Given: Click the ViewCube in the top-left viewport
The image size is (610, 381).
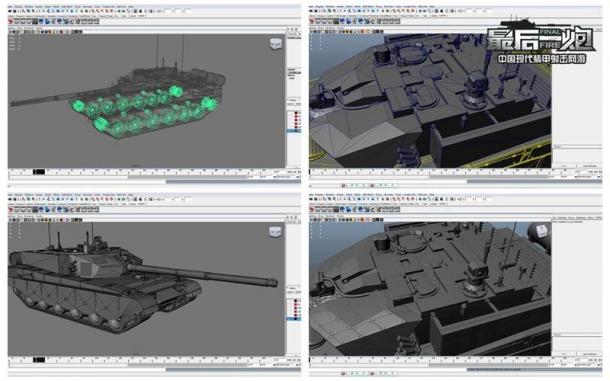Looking at the screenshot, I should (277, 43).
